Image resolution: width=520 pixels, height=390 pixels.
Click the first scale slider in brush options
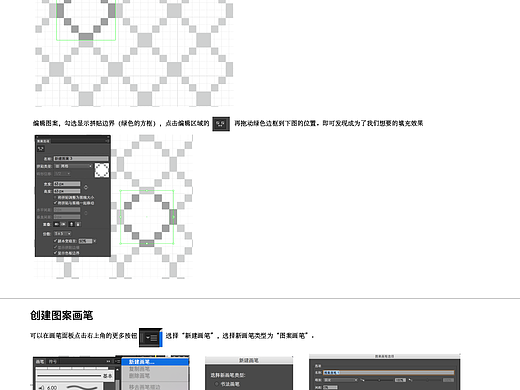pos(378,380)
